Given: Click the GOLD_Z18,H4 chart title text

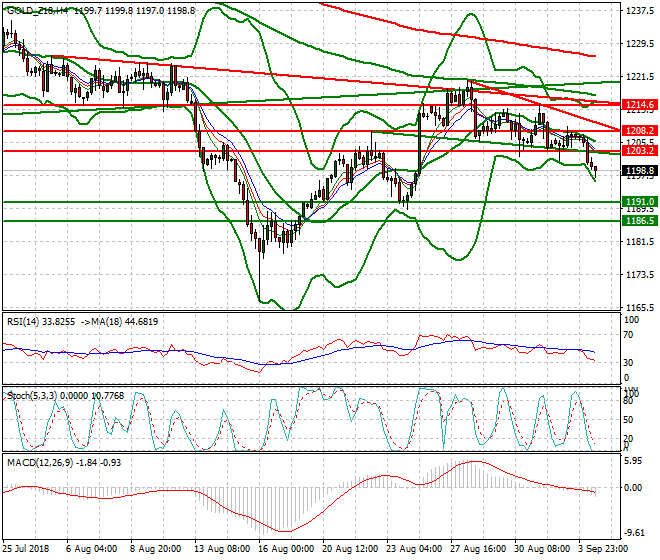Looking at the screenshot, I should pos(40,9).
